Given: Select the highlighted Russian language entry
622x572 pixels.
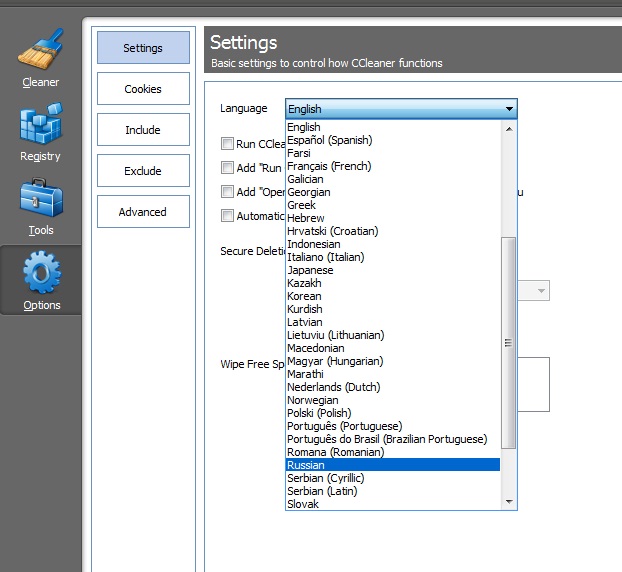Looking at the screenshot, I should click(393, 465).
